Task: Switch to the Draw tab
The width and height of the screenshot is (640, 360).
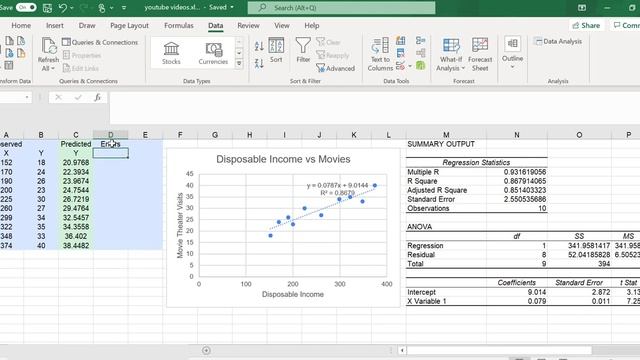Action: coord(87,25)
